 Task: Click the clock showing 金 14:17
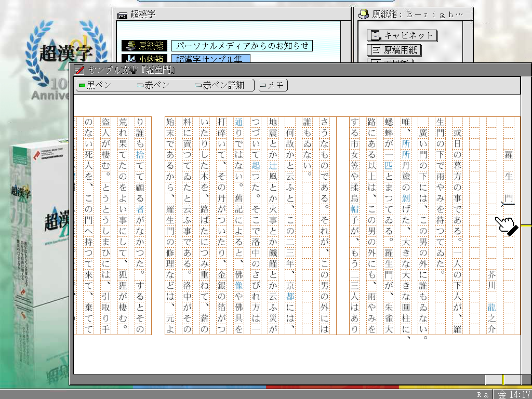[514, 394]
